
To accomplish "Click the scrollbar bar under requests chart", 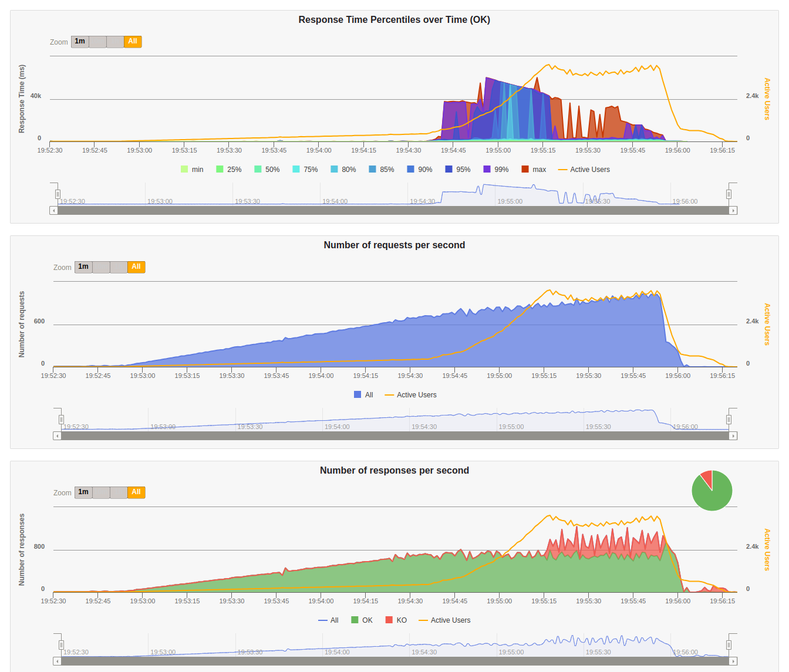I will click(x=395, y=435).
